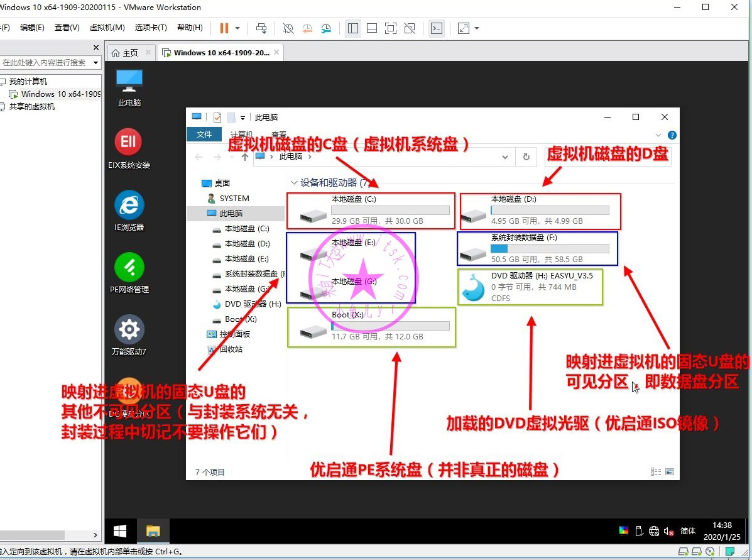The width and height of the screenshot is (752, 560).
Task: Select 我的计算机 in the VMware library
Action: pos(28,82)
